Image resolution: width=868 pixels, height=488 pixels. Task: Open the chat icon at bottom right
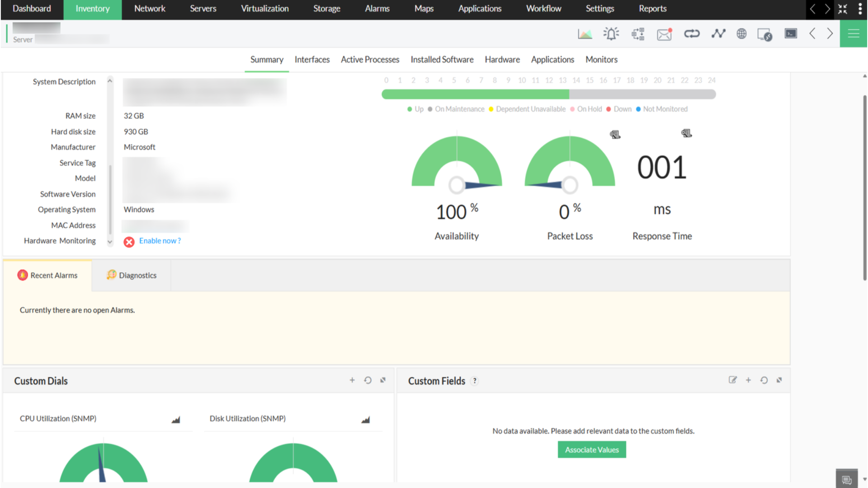(846, 479)
